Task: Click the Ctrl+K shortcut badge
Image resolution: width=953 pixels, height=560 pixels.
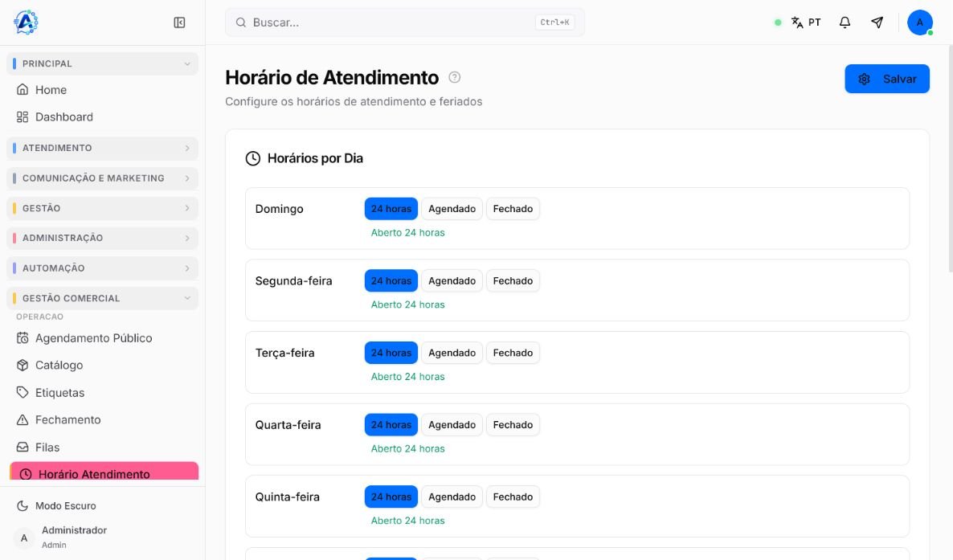Action: pos(555,22)
